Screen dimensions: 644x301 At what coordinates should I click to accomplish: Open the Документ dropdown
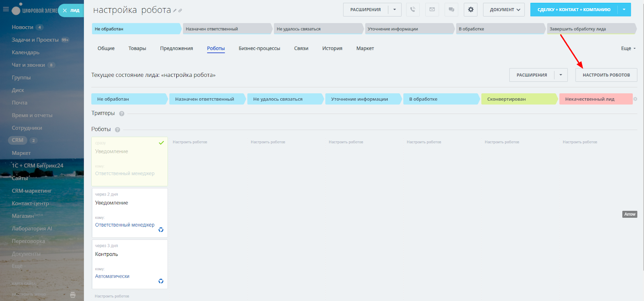coord(504,10)
